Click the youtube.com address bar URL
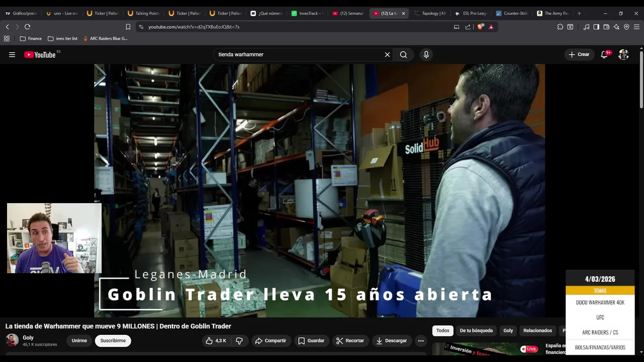The image size is (644, 362). pyautogui.click(x=194, y=27)
